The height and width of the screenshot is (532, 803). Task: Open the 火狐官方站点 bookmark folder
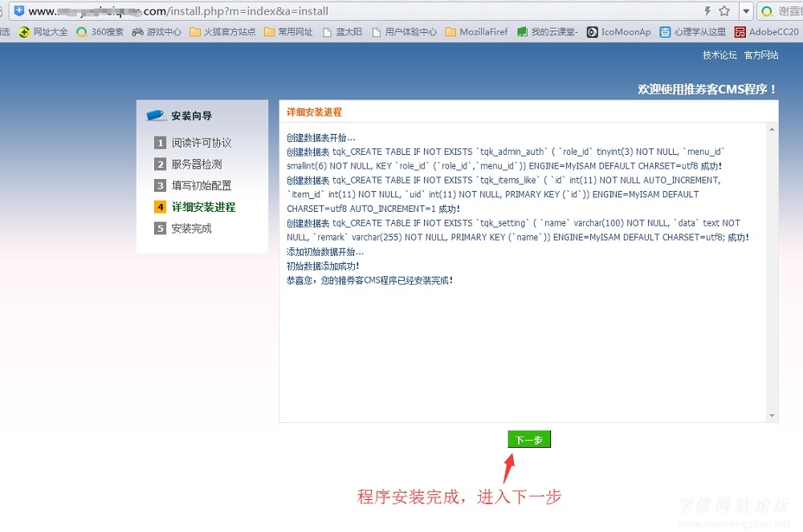point(222,32)
